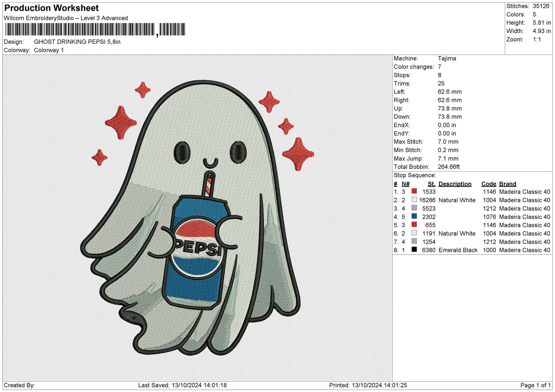The height and width of the screenshot is (392, 555).
Task: Click design name 'GHOST DRINKING PEPSI 5,8in'
Action: pyautogui.click(x=77, y=42)
